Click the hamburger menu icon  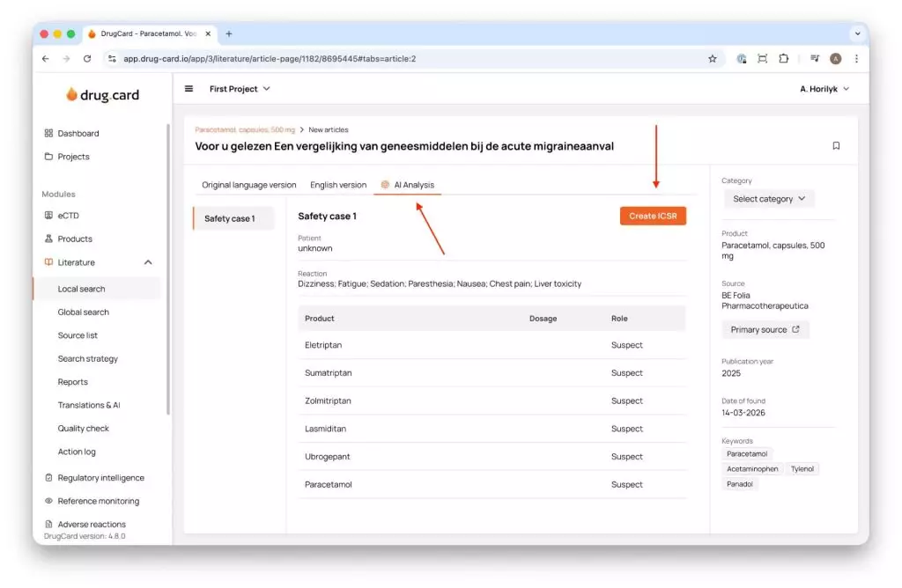[x=189, y=89]
